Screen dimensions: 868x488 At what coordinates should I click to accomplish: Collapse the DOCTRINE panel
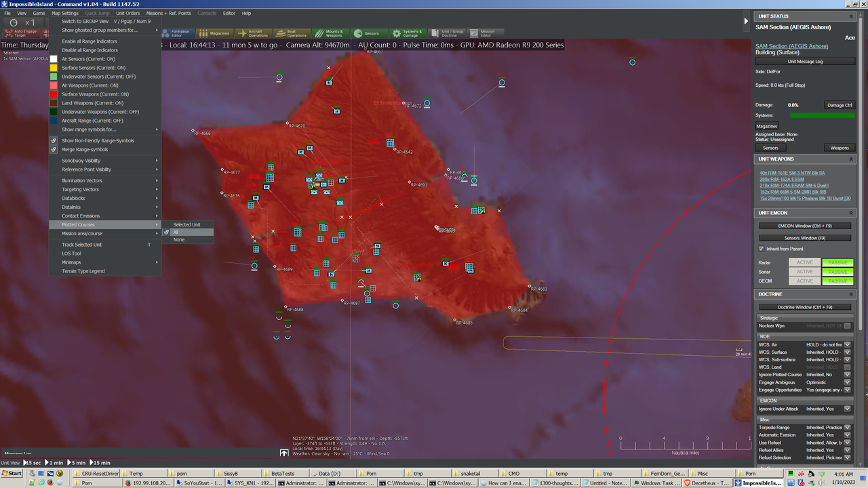pos(850,294)
